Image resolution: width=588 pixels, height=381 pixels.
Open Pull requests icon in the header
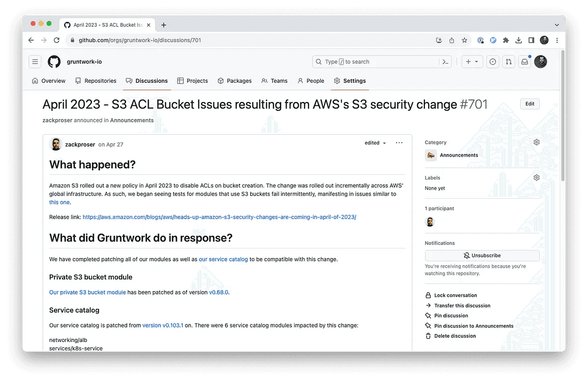point(508,61)
